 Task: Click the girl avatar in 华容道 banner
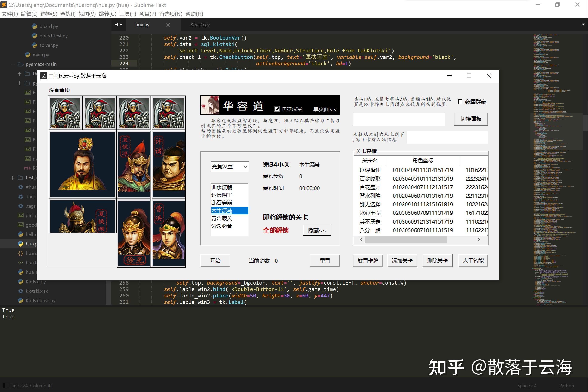210,105
